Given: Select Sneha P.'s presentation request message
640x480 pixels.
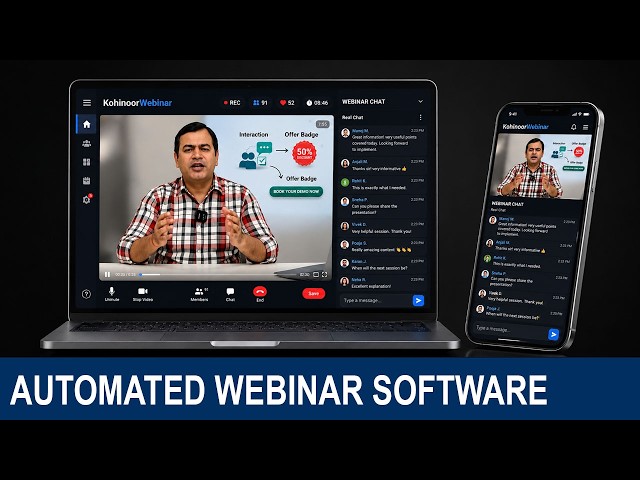Looking at the screenshot, I should click(x=383, y=206).
